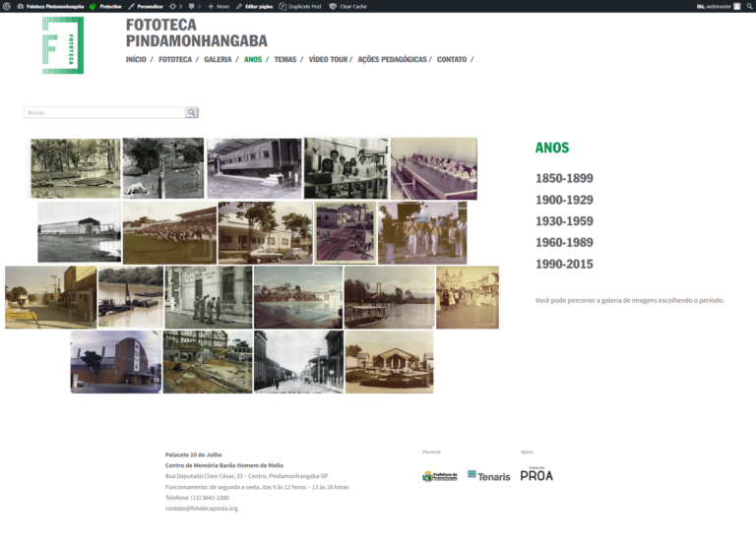Open the Novo menu in admin bar
This screenshot has width=756, height=545.
(219, 6)
